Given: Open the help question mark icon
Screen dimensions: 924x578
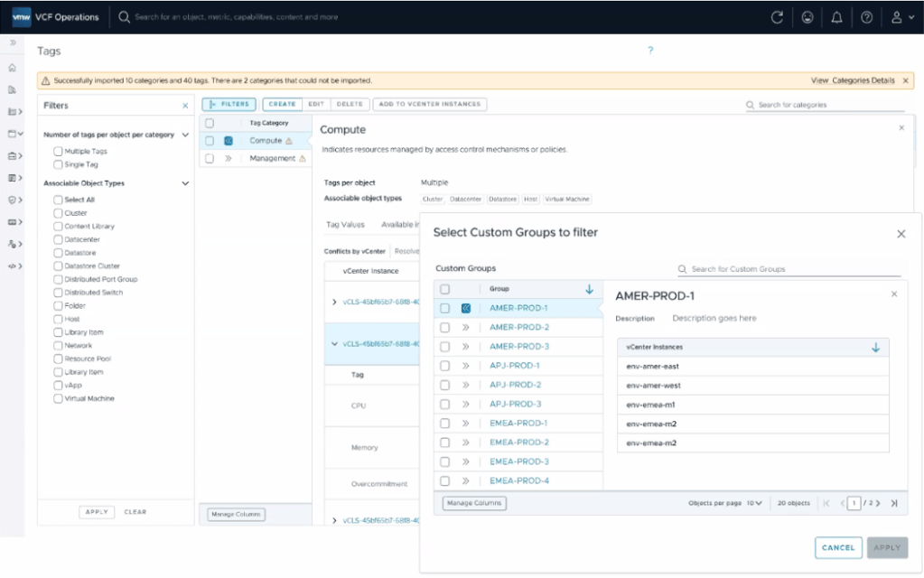Looking at the screenshot, I should coord(866,17).
